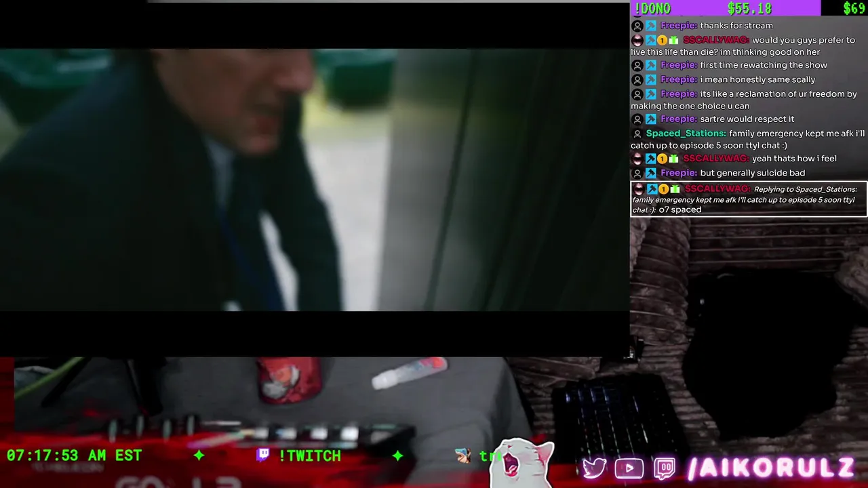Image resolution: width=868 pixels, height=488 pixels.
Task: Click the Twitter bird icon near /AIKORULZ
Action: [594, 468]
